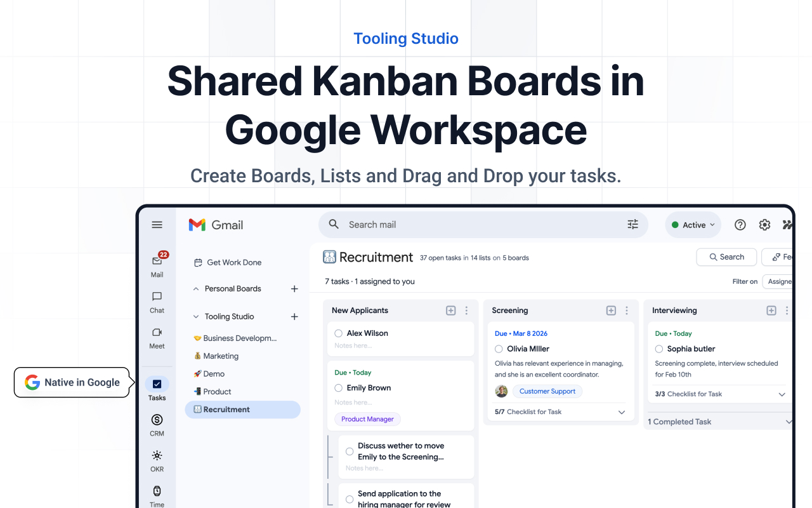Click the Screening list title

pyautogui.click(x=510, y=311)
